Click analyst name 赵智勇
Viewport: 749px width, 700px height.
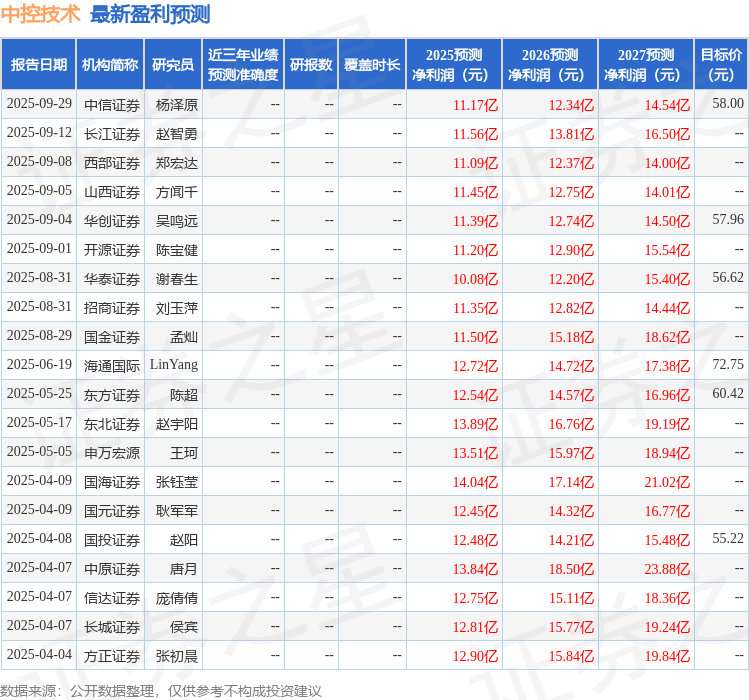click(x=177, y=134)
